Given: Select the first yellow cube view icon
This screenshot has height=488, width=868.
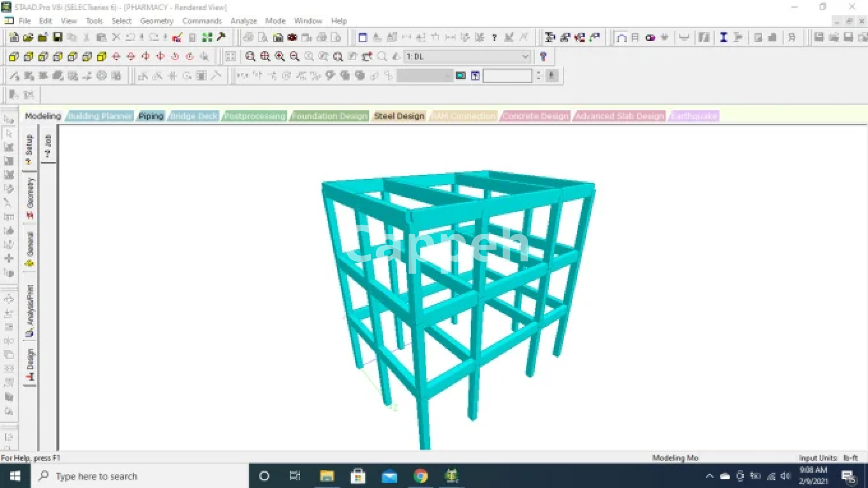Looking at the screenshot, I should click(14, 57).
